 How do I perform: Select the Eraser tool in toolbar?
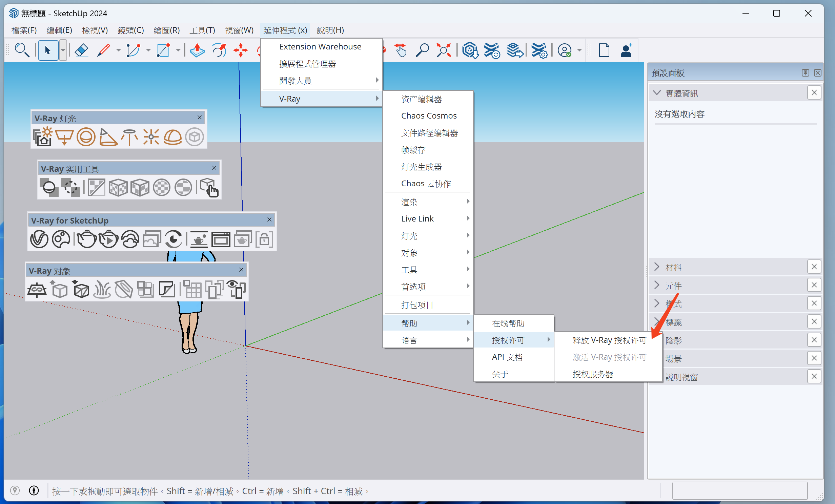tap(81, 51)
